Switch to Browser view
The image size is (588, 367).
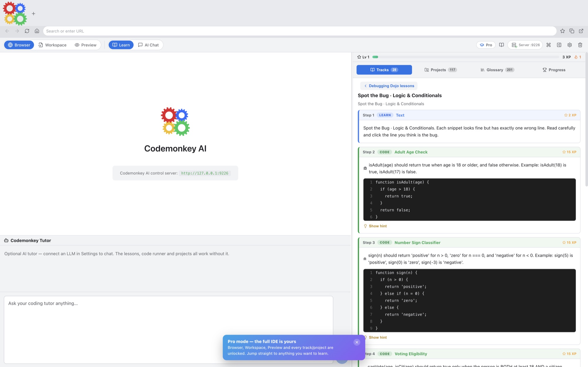click(19, 45)
